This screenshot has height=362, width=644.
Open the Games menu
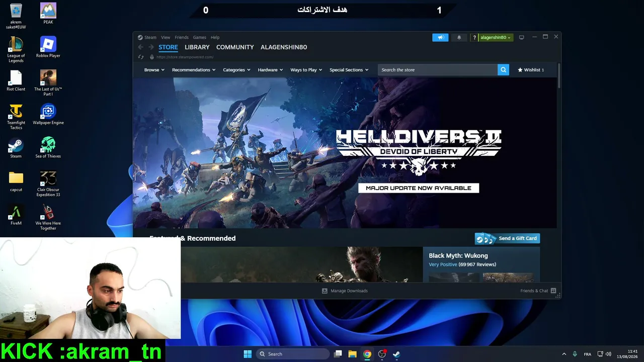(x=200, y=37)
